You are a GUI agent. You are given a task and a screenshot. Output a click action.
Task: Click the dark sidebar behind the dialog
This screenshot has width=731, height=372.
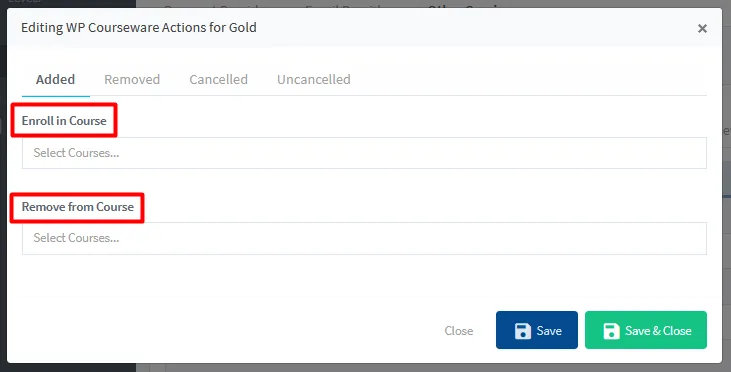point(70,367)
